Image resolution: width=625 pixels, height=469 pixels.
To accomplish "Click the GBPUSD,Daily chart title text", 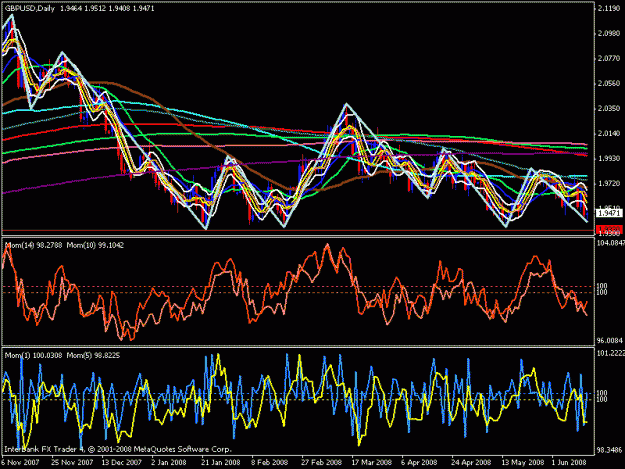I will [x=29, y=8].
